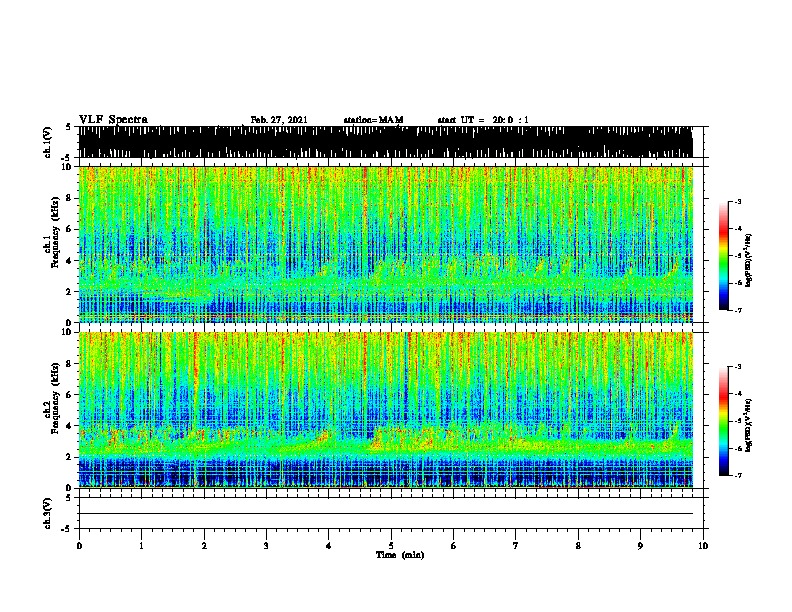Click the ch.1 color scale bar
This screenshot has width=792, height=612.
point(724,256)
